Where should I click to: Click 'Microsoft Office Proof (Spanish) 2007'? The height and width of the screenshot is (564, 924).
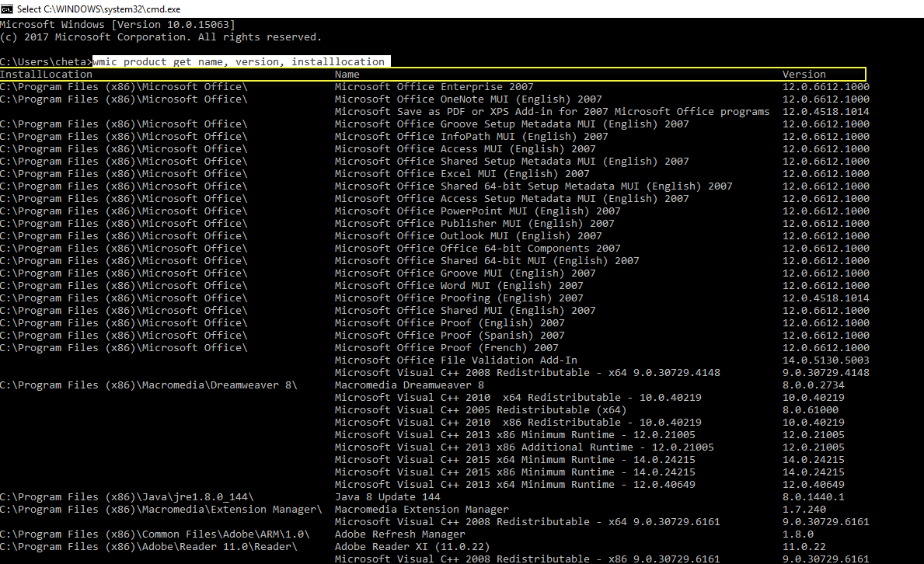click(450, 334)
